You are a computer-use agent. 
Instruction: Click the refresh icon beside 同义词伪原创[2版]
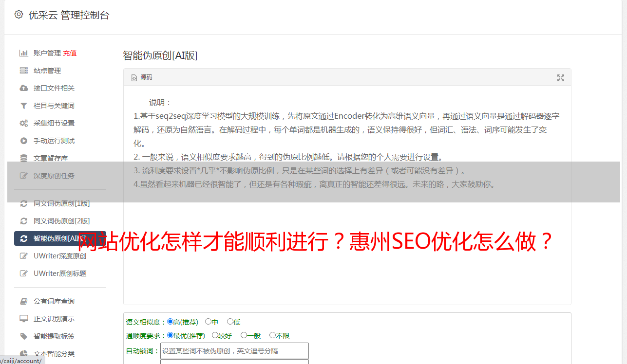point(23,221)
